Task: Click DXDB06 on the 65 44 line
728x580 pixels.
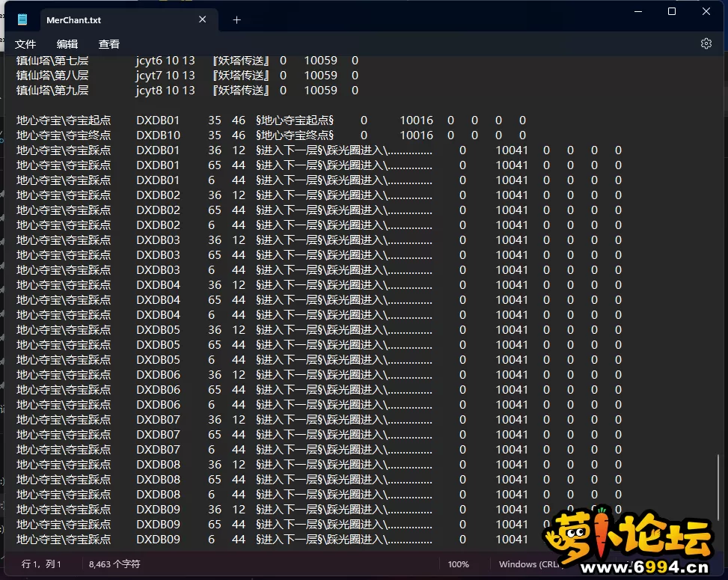Action: pos(158,390)
